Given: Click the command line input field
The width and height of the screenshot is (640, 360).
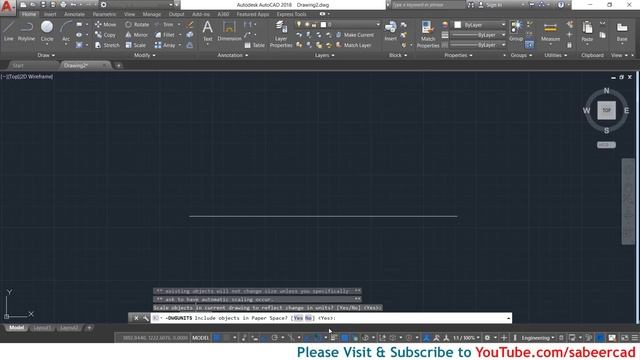Looking at the screenshot, I should click(331, 318).
